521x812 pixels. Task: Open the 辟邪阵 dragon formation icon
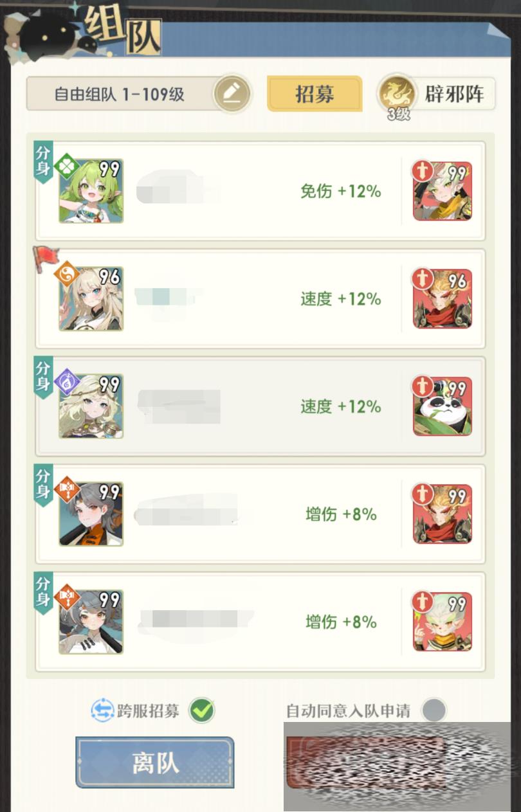398,95
